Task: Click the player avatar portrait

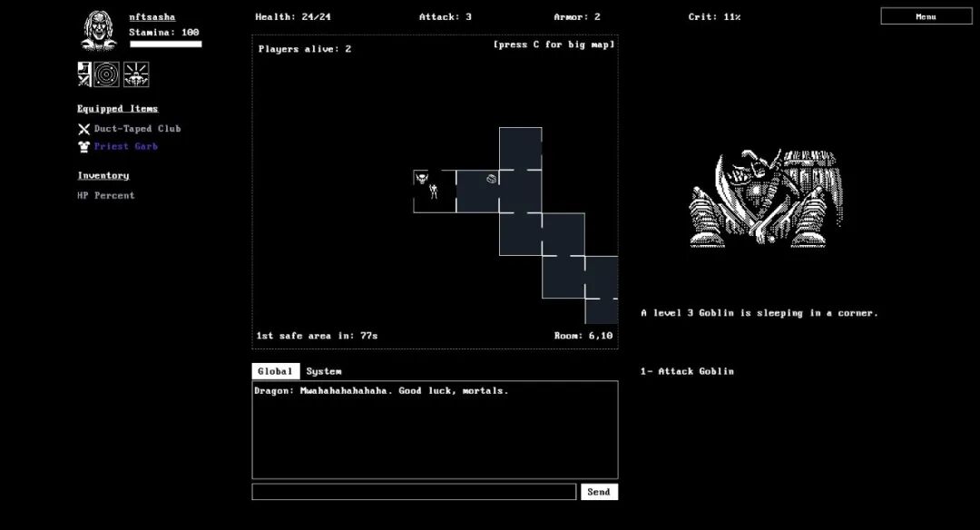Action: coord(99,30)
